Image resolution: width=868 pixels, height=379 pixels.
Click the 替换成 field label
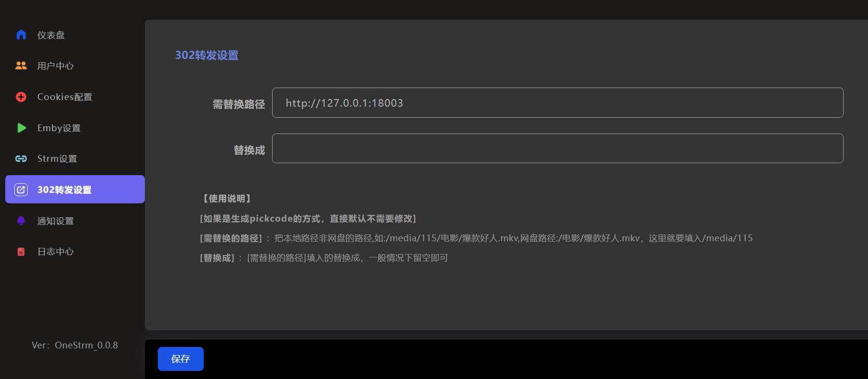coord(249,150)
